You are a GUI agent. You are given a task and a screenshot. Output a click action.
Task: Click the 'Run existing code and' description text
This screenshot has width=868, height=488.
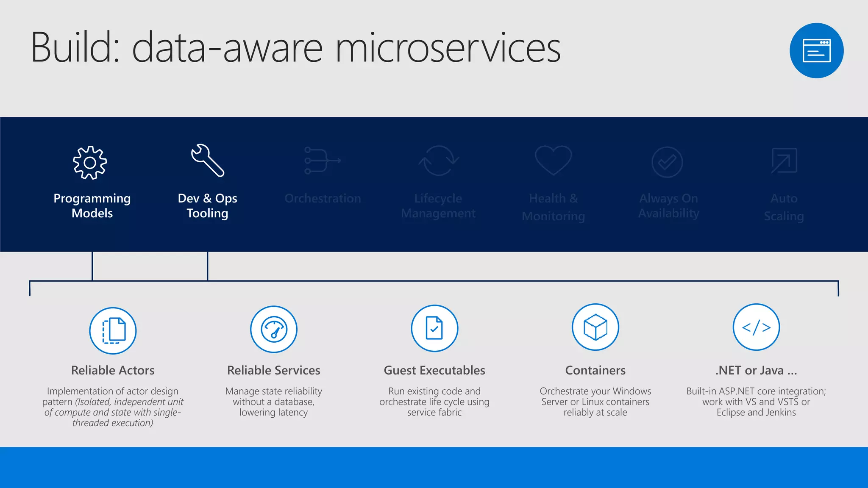(x=434, y=402)
